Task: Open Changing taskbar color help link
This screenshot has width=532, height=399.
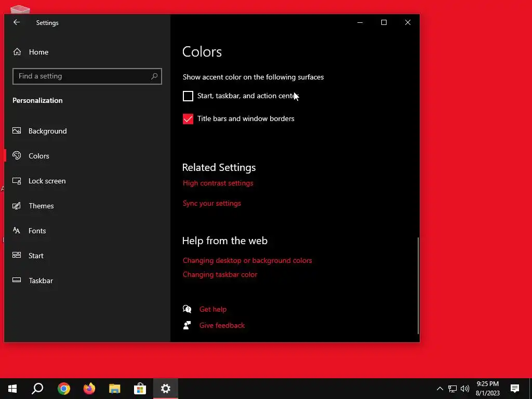Action: click(220, 274)
